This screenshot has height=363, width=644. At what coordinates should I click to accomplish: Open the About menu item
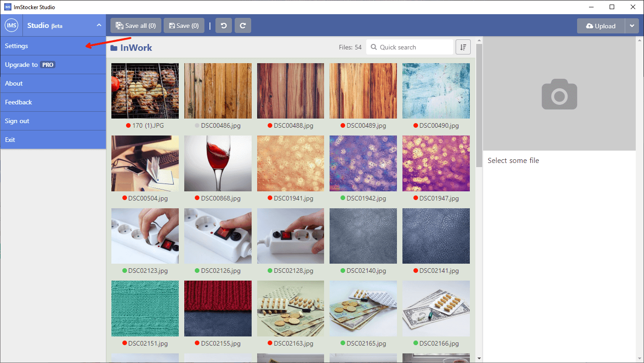(x=53, y=83)
